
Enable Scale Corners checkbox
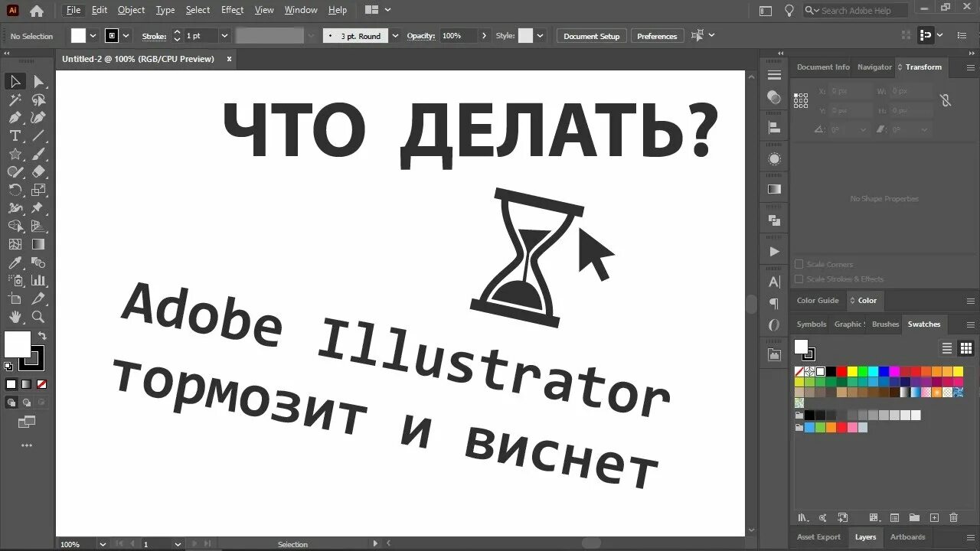[x=799, y=264]
